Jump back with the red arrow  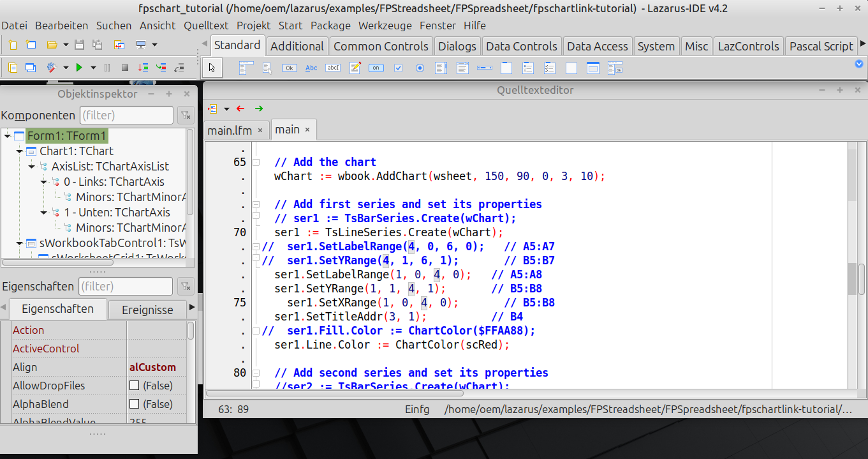point(240,109)
